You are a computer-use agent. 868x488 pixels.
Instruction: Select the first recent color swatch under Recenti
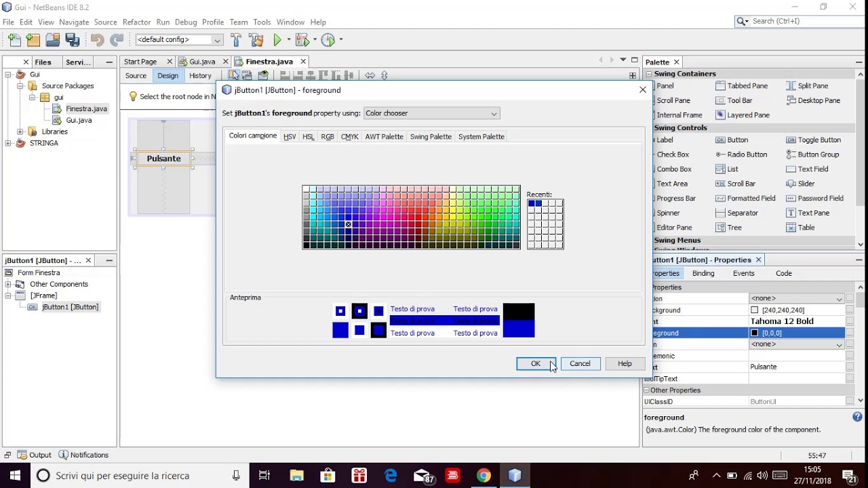532,203
